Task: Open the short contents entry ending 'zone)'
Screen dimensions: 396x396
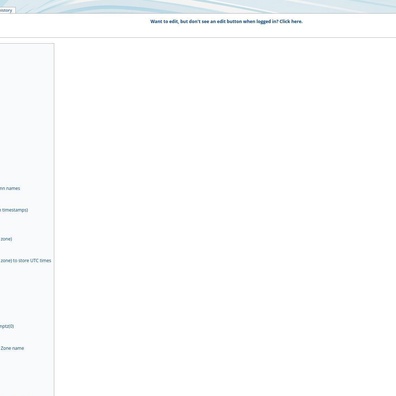Action: 6,239
